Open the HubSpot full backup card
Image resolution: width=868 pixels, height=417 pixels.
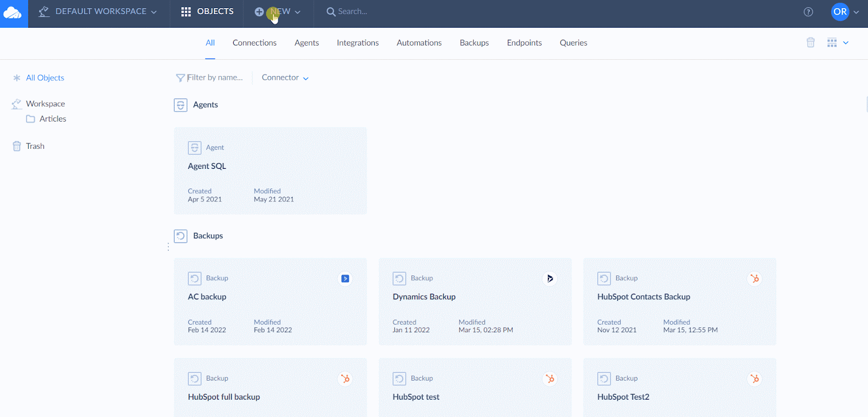(x=270, y=388)
